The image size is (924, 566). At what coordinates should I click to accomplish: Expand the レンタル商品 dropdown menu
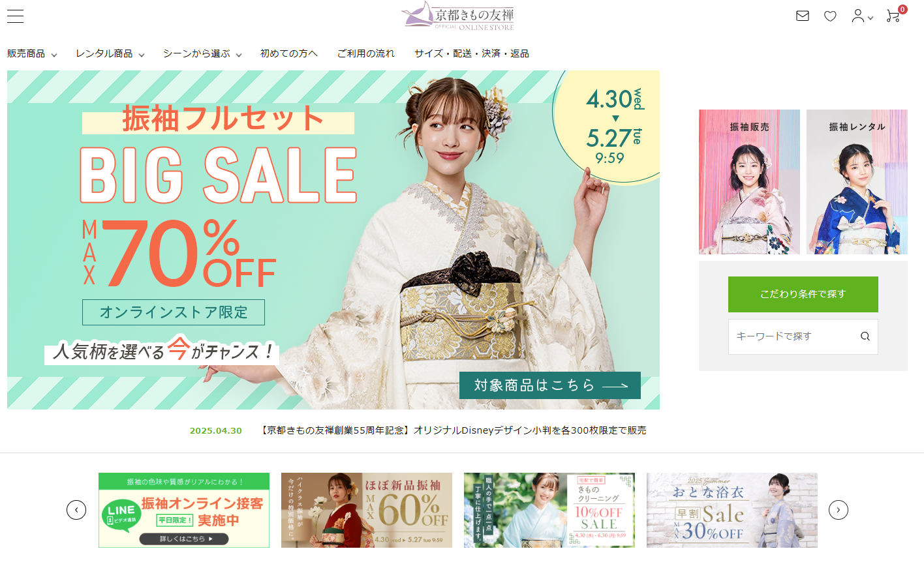110,53
